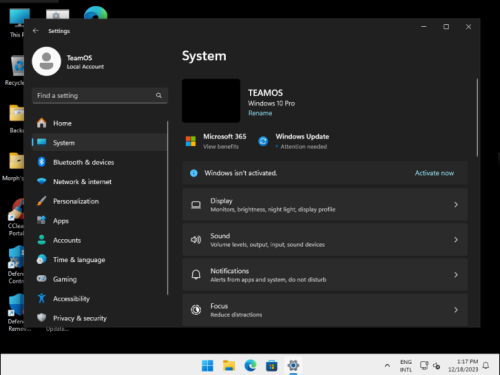500x375 pixels.
Task: Open Bluetooth & devices settings
Action: tap(99, 162)
